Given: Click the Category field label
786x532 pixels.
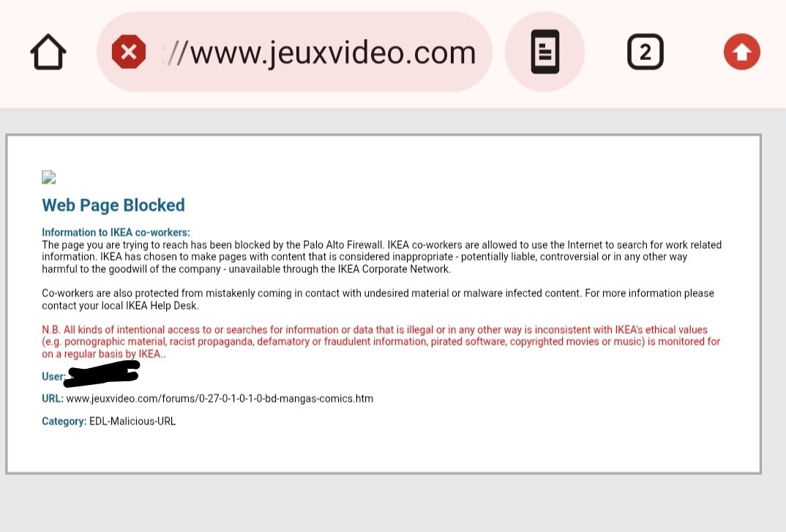Looking at the screenshot, I should pos(64,422).
